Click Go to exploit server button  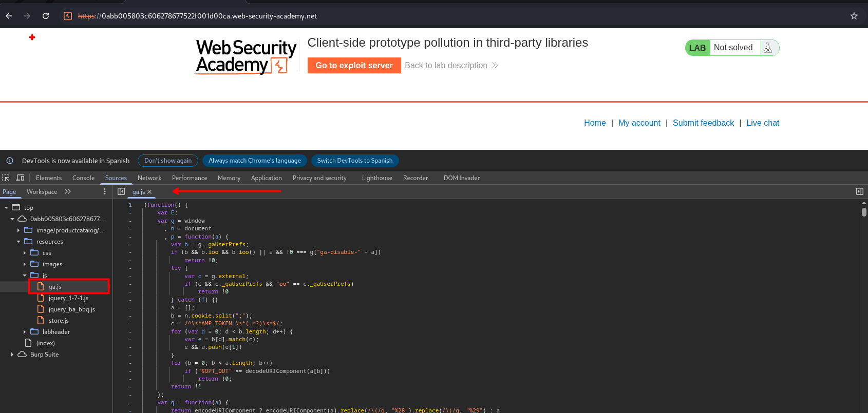[354, 66]
